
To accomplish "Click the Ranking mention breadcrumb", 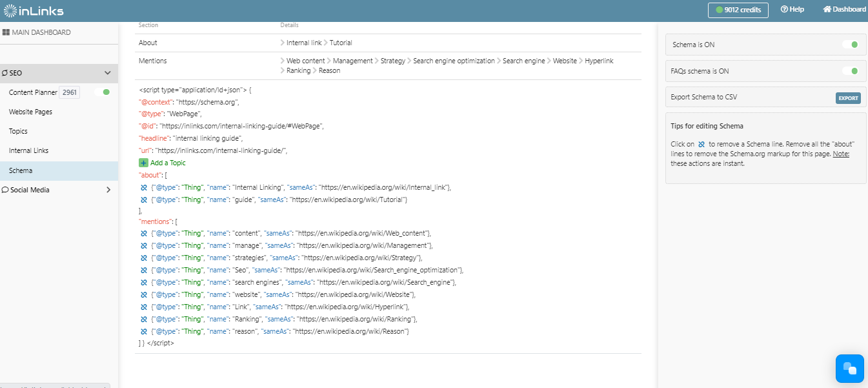I will 298,70.
